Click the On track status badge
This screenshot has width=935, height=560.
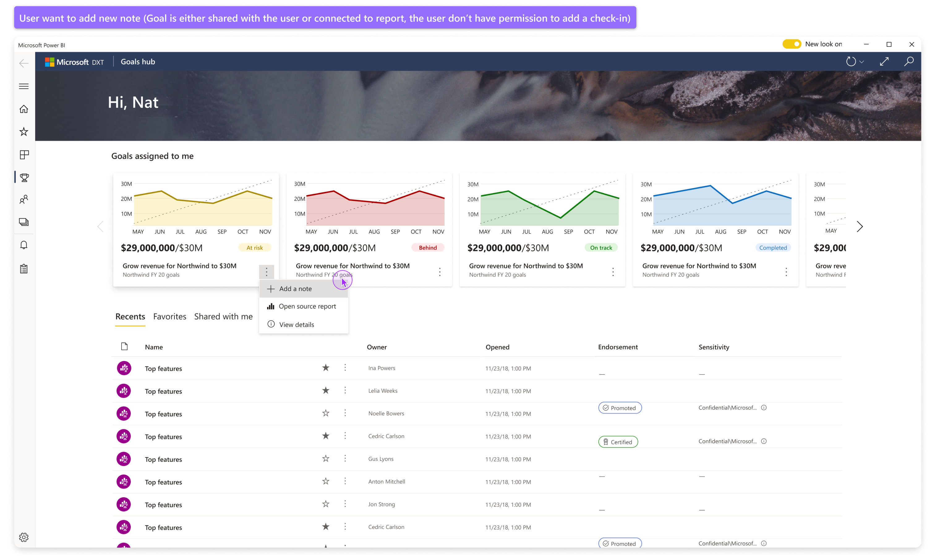pos(601,248)
